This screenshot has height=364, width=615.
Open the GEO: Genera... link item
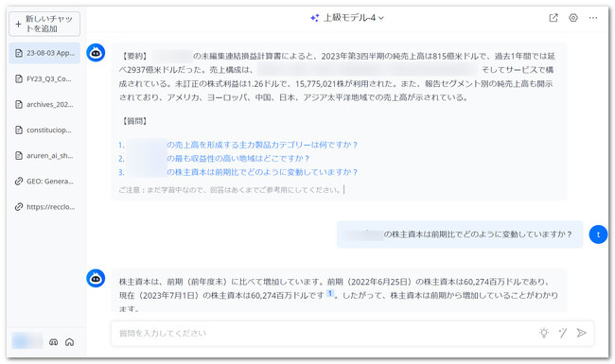click(44, 182)
